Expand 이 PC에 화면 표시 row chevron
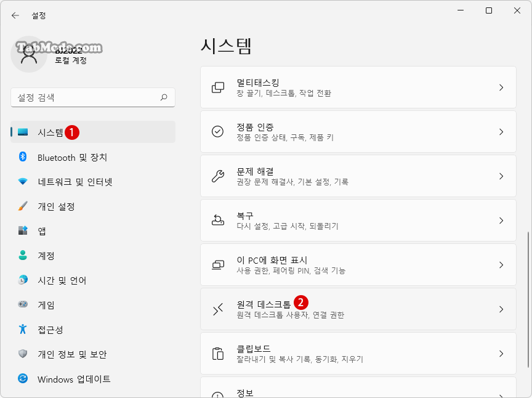Viewport: 532px width, 398px height. [501, 265]
